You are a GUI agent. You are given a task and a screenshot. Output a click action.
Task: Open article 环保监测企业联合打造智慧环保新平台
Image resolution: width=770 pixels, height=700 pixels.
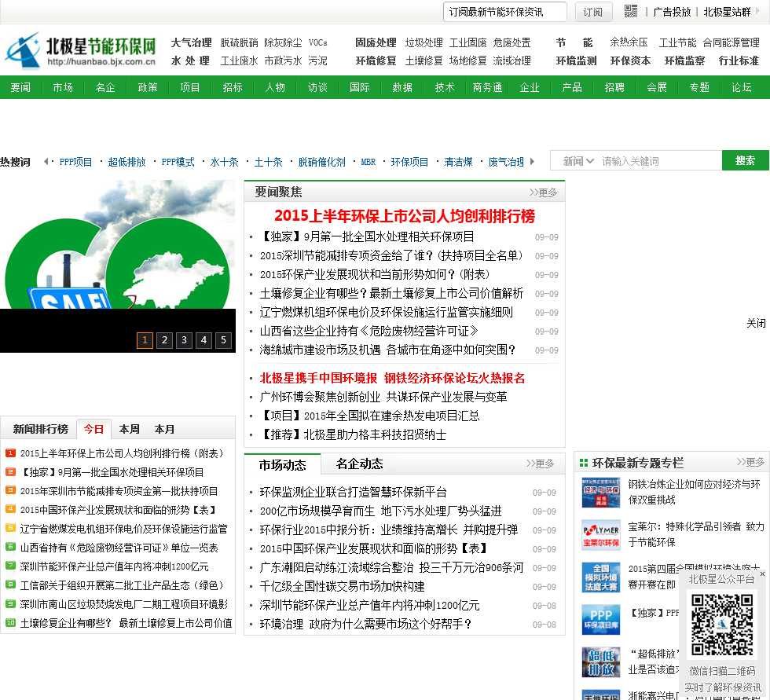click(353, 493)
